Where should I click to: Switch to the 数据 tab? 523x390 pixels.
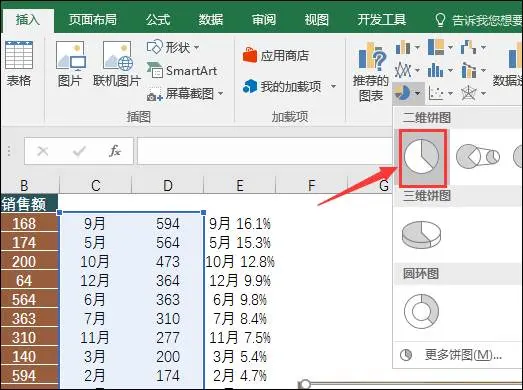click(211, 20)
